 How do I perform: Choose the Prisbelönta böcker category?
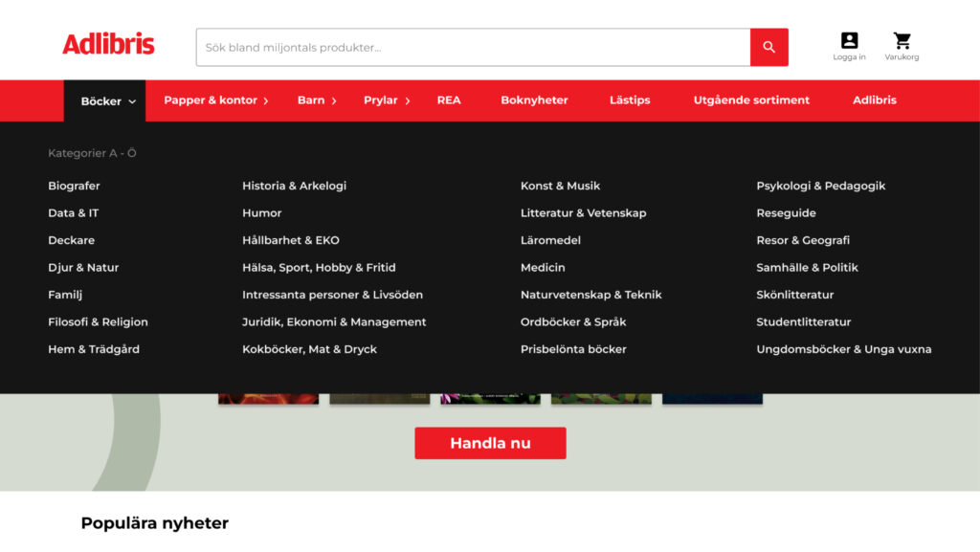coord(573,349)
